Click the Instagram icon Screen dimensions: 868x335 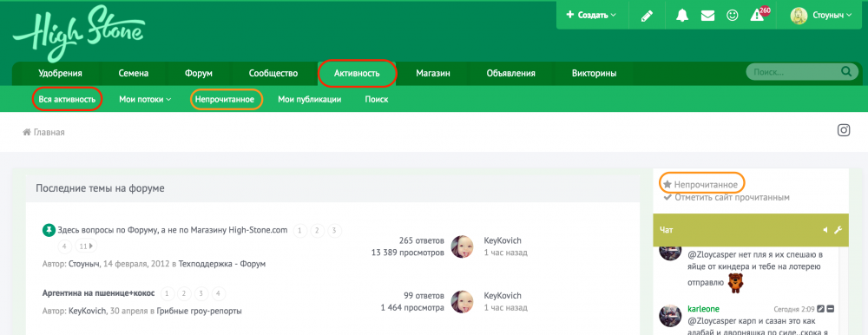(844, 130)
